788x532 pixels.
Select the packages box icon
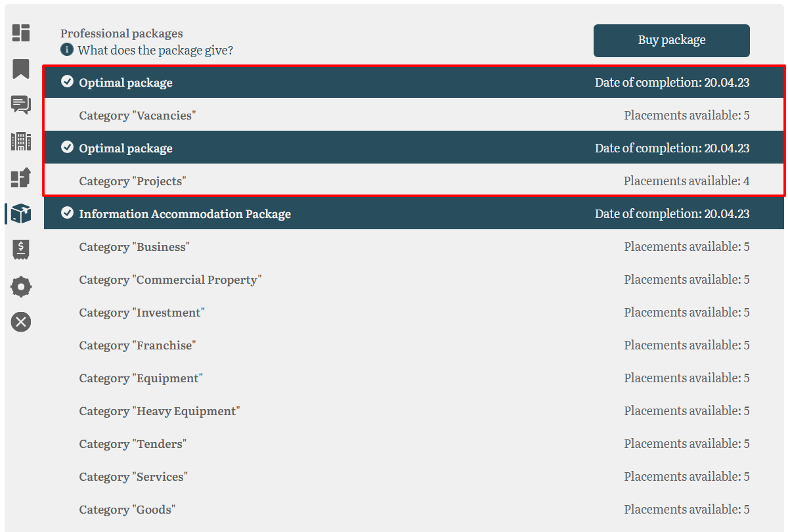tap(21, 213)
